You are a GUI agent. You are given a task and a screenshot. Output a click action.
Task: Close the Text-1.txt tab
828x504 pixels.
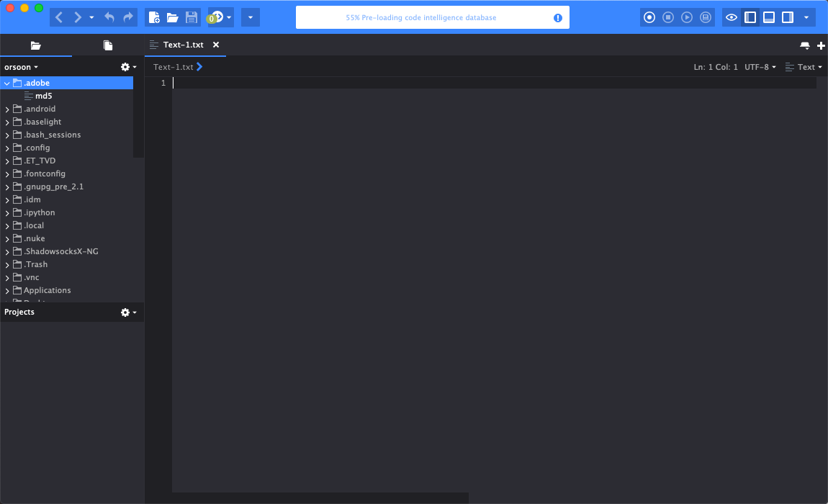216,45
